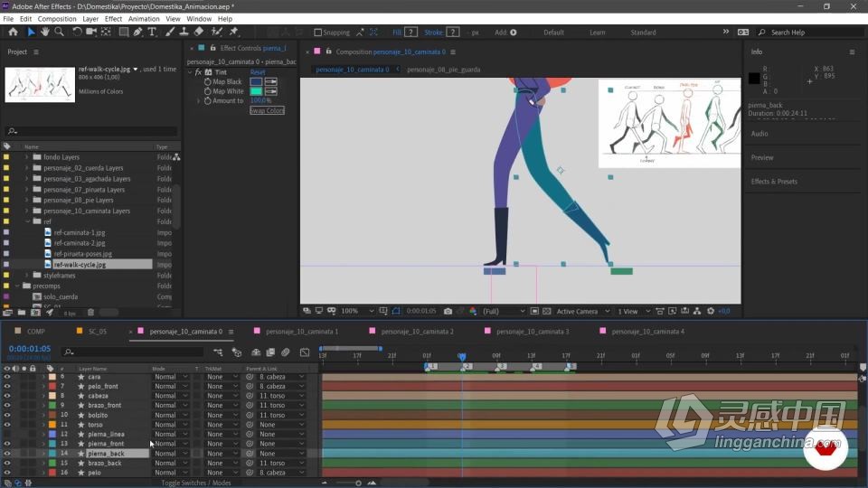Image resolution: width=868 pixels, height=488 pixels.
Task: Hide the bolsito layer
Action: pos(7,415)
